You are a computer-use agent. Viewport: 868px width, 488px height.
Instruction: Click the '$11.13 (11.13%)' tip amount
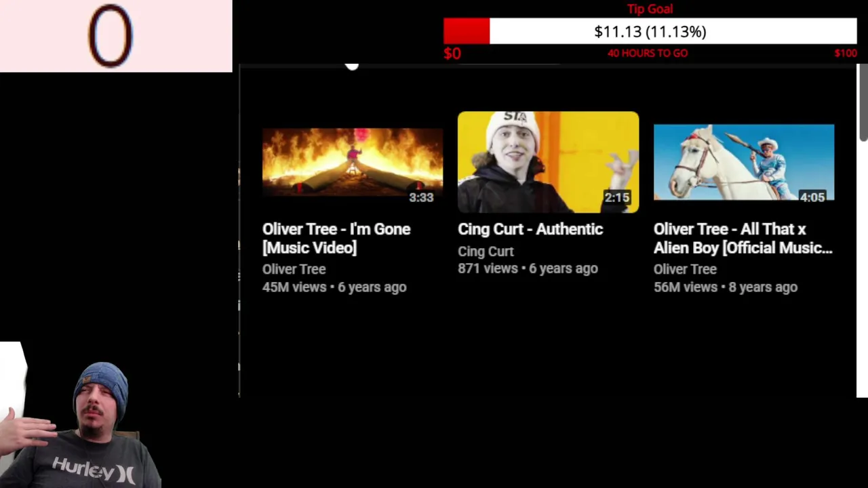click(x=650, y=32)
